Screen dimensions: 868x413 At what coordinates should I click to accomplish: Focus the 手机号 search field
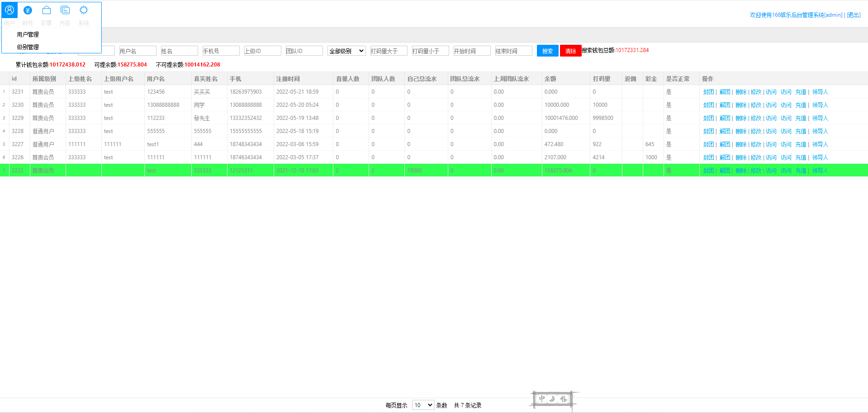click(221, 51)
